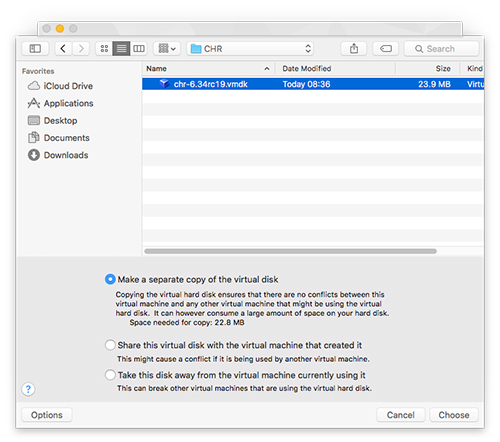The height and width of the screenshot is (442, 500).
Task: Toggle the sidebar visibility icon
Action: pos(35,49)
